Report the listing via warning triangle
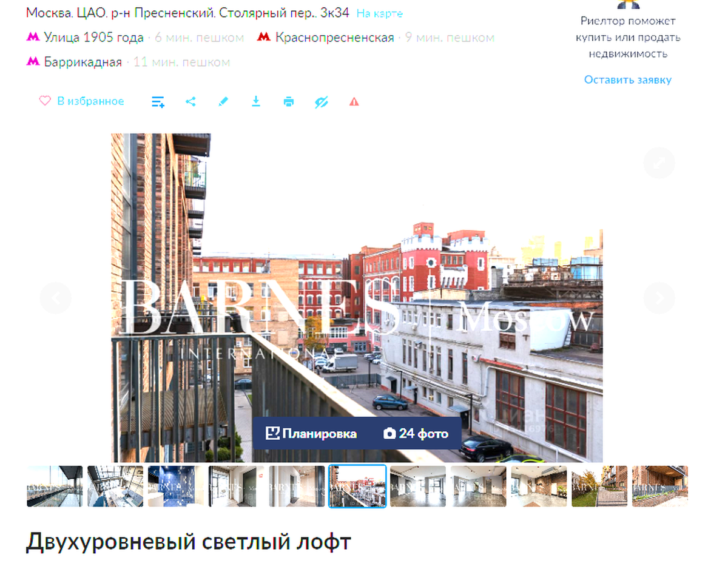 tap(354, 101)
